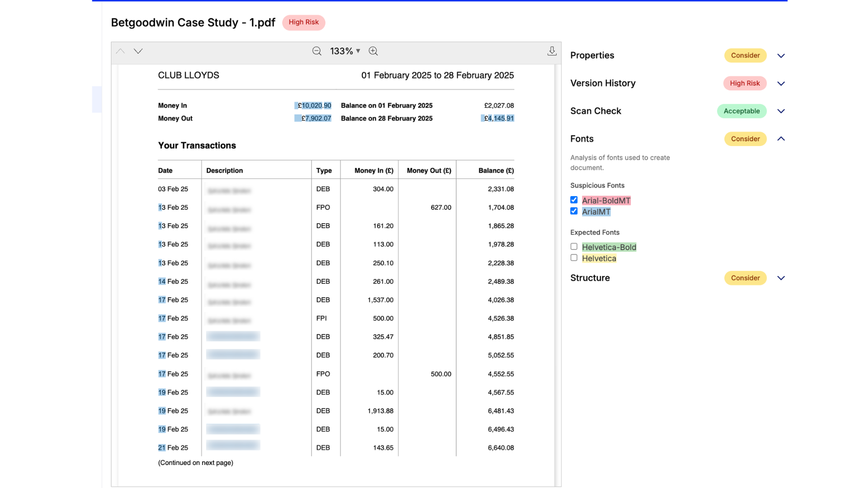
Task: Select the previous page chevron icon
Action: [x=120, y=51]
